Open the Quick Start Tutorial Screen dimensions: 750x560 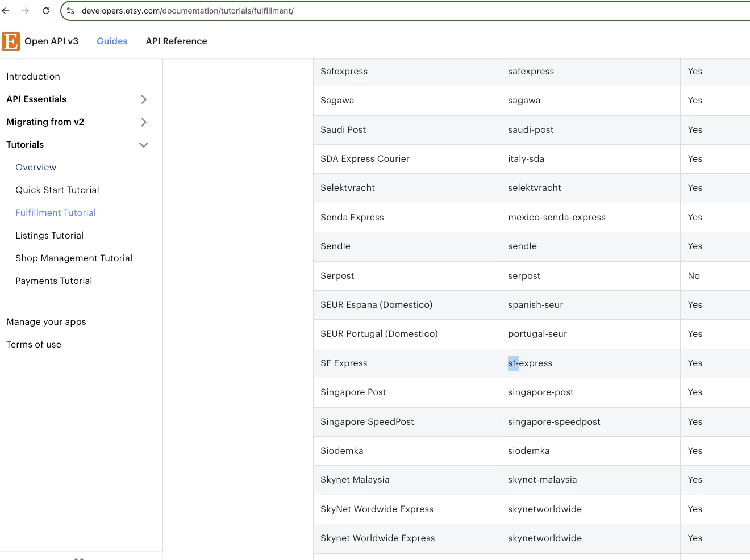point(57,190)
